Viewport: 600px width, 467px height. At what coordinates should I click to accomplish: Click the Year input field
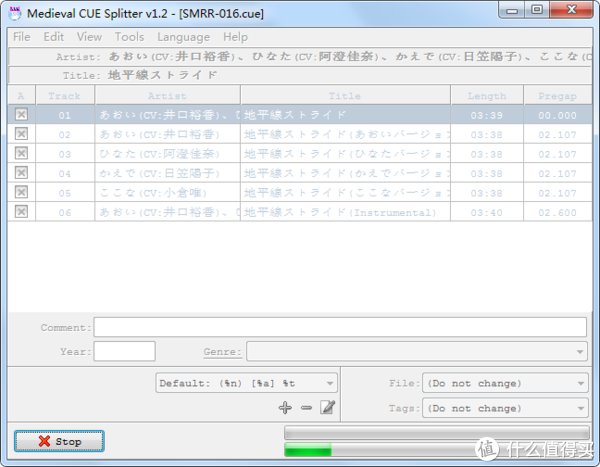[x=124, y=351]
